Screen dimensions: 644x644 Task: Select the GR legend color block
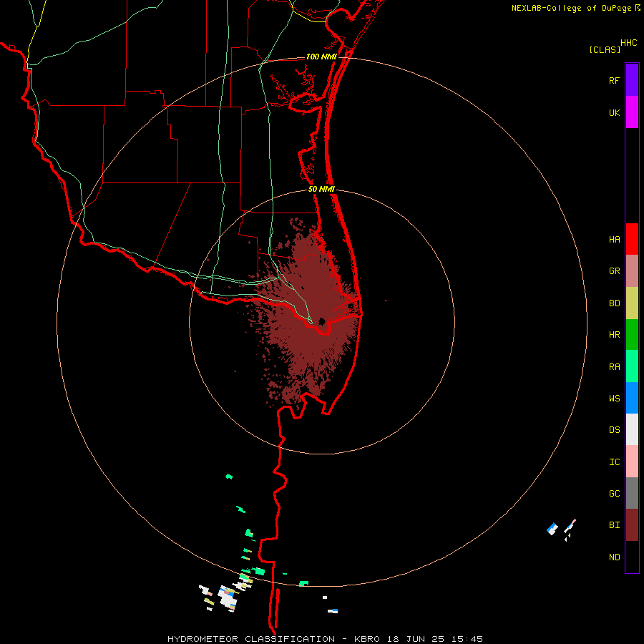point(632,271)
